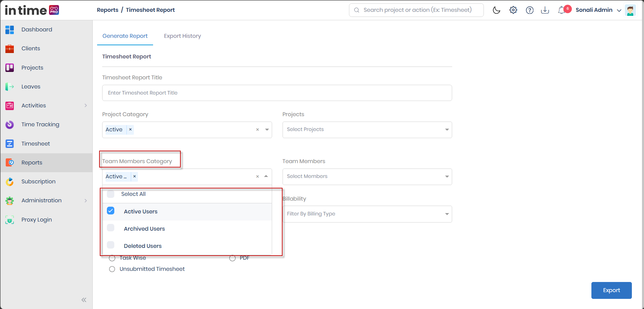The height and width of the screenshot is (309, 644).
Task: Select the Unsubmitted Timesheet radio button
Action: (x=112, y=269)
